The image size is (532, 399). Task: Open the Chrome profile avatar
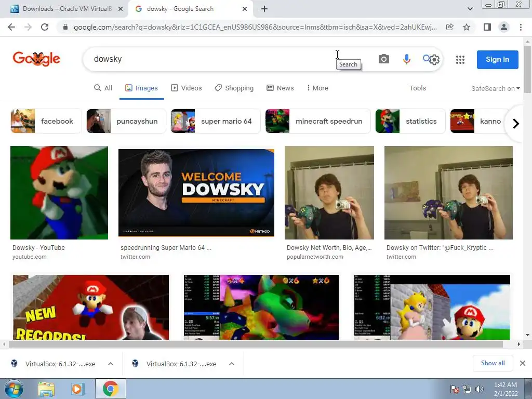504,27
